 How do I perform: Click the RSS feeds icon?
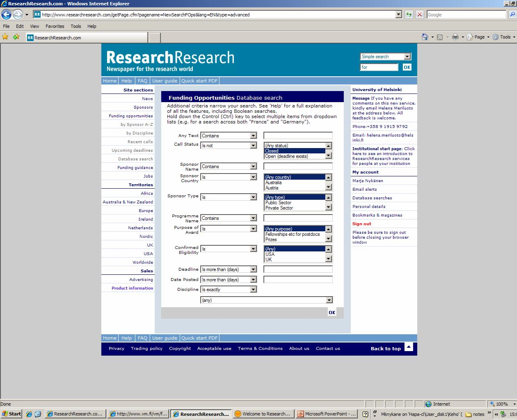click(440, 37)
